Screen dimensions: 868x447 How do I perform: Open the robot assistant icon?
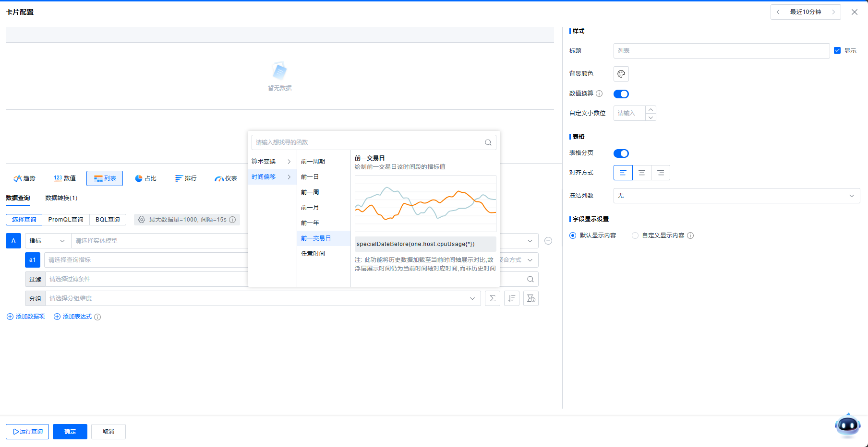pyautogui.click(x=847, y=425)
